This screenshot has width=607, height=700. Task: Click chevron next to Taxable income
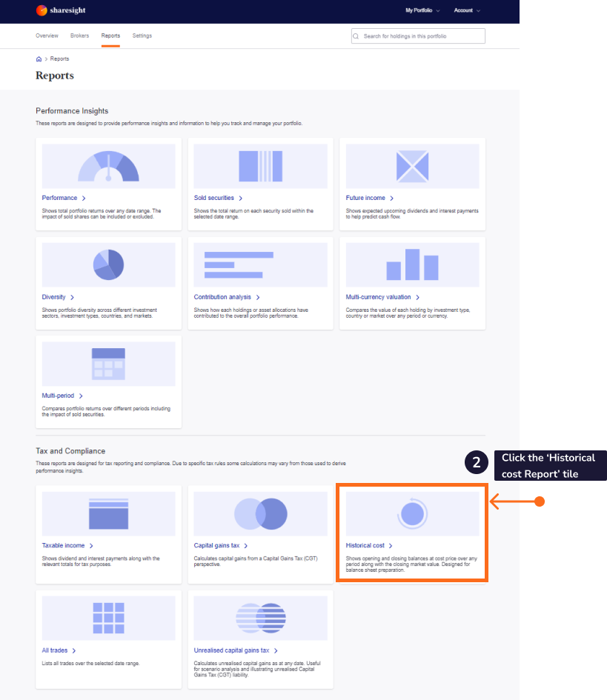point(91,546)
